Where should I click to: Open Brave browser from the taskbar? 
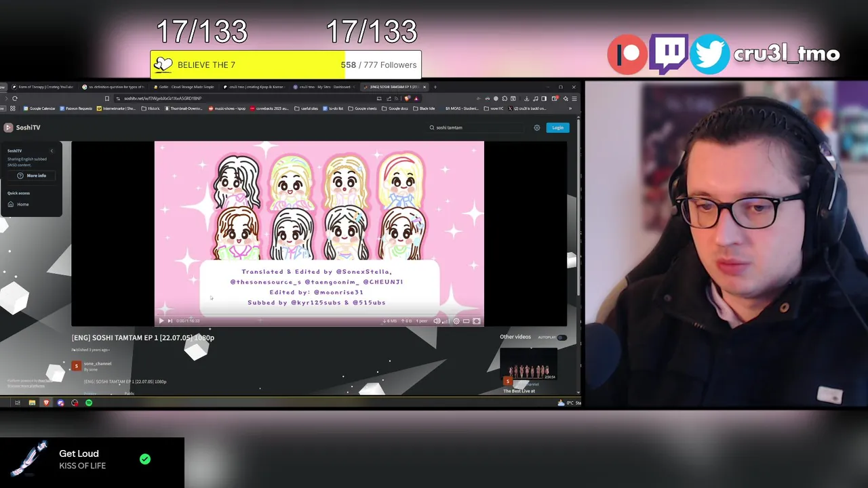46,403
